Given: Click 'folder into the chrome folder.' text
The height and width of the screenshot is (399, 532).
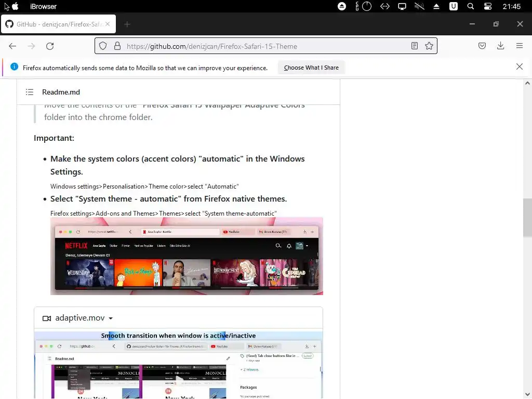Looking at the screenshot, I should point(98,117).
